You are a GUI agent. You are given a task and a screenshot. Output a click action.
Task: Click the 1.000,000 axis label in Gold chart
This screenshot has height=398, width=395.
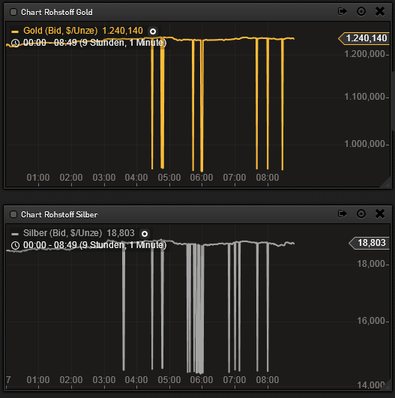(366, 144)
